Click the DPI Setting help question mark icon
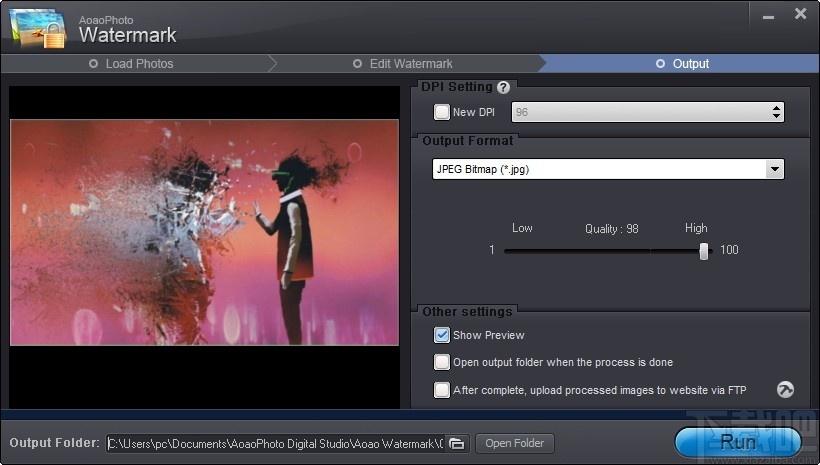 pyautogui.click(x=503, y=87)
